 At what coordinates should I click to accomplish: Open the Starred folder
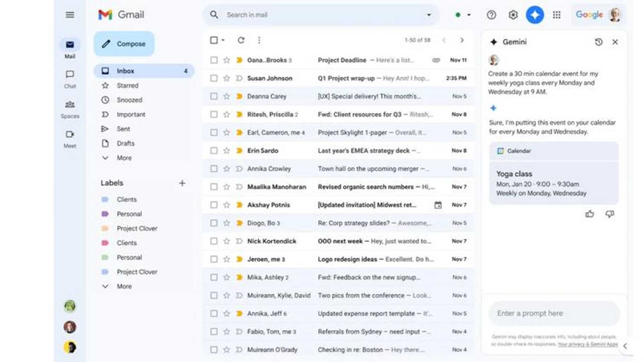point(127,85)
